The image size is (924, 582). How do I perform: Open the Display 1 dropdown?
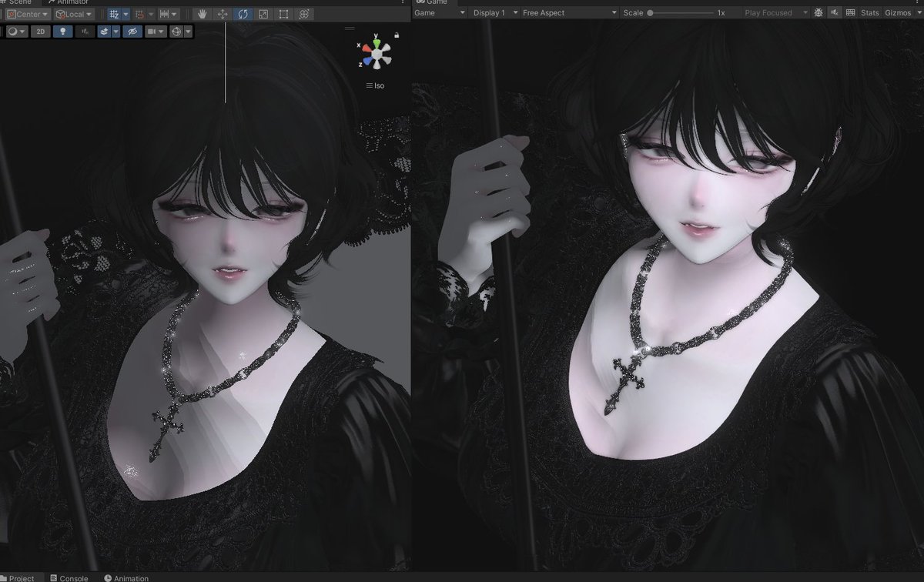[494, 13]
